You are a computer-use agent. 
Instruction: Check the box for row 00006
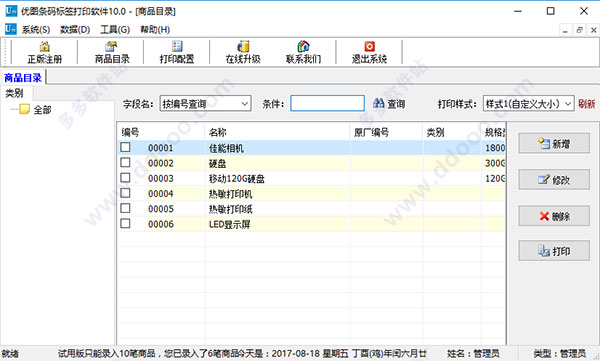coord(125,224)
